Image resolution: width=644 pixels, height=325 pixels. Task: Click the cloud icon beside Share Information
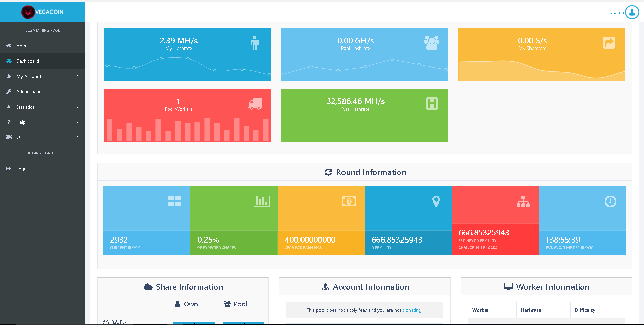pyautogui.click(x=148, y=287)
